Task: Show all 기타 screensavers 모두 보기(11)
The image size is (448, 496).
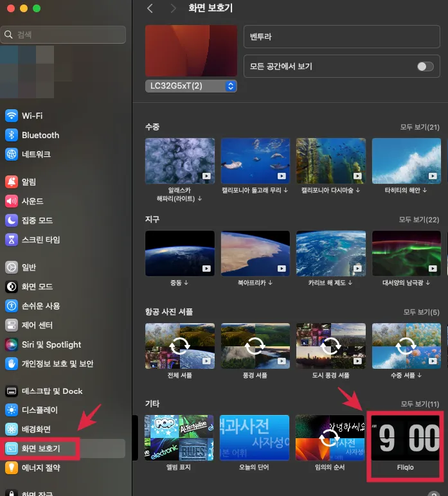Action: point(420,404)
